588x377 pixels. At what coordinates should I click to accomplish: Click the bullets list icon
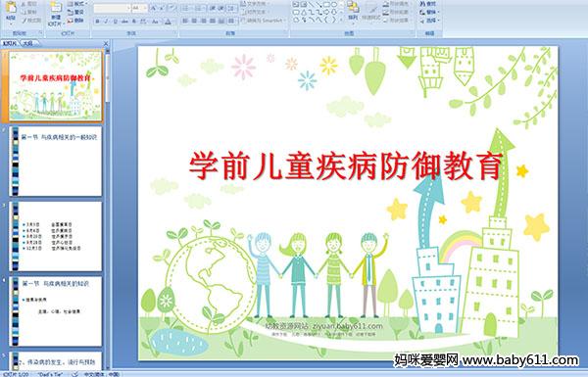pyautogui.click(x=186, y=8)
